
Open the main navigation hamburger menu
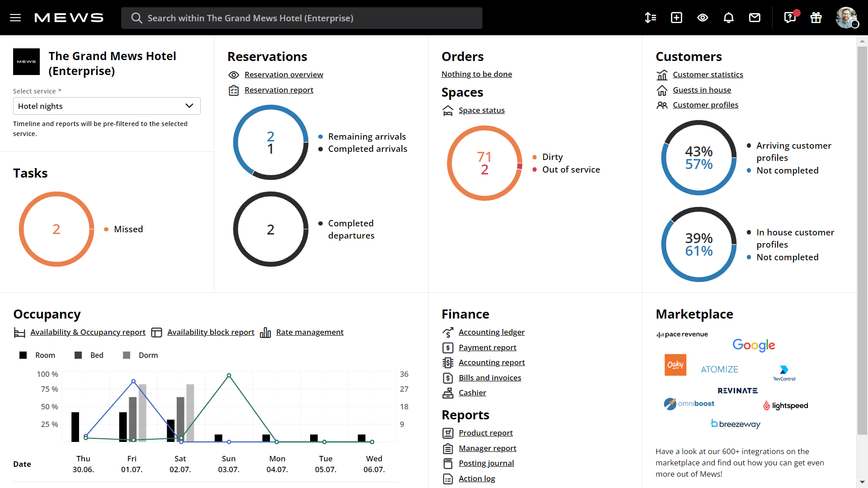(15, 18)
